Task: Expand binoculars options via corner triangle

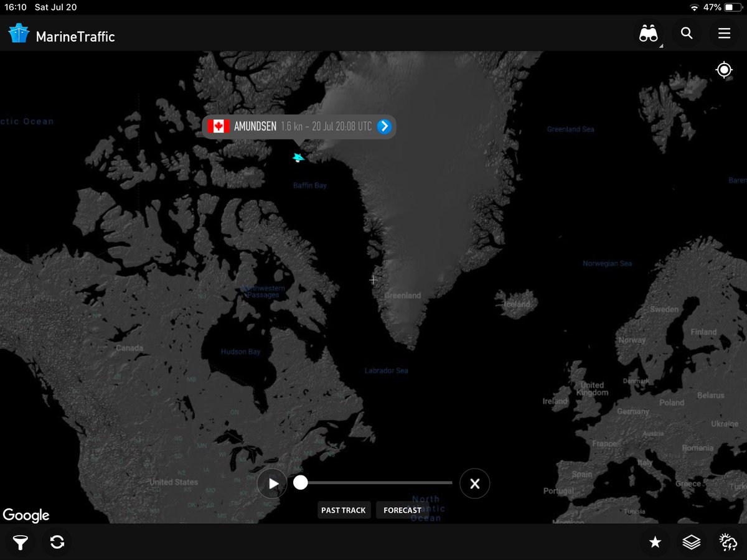Action: coord(661,45)
